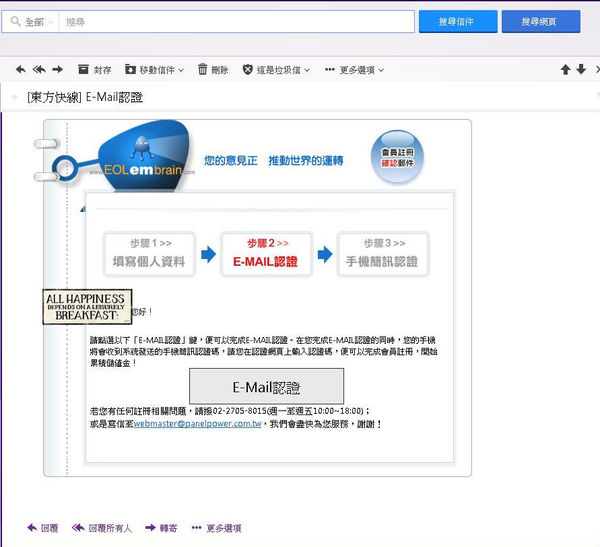600x547 pixels.
Task: Archive this email with 封存 button
Action: click(93, 70)
